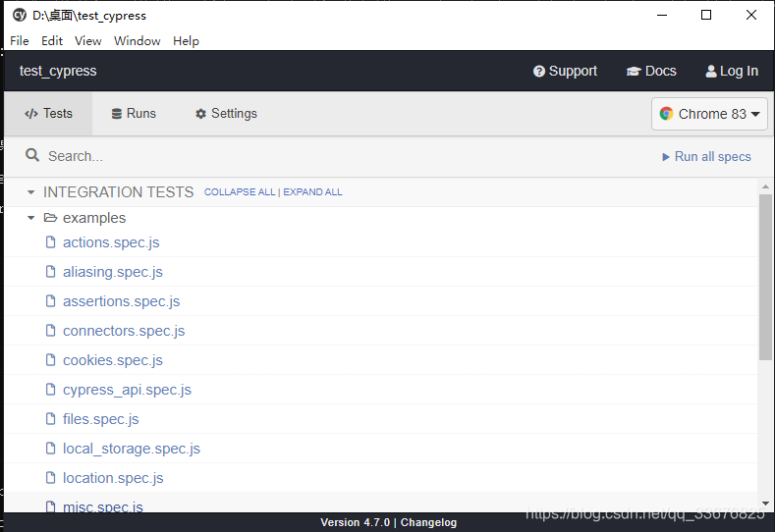Click the Runs database icon
The height and width of the screenshot is (532, 775).
(117, 114)
